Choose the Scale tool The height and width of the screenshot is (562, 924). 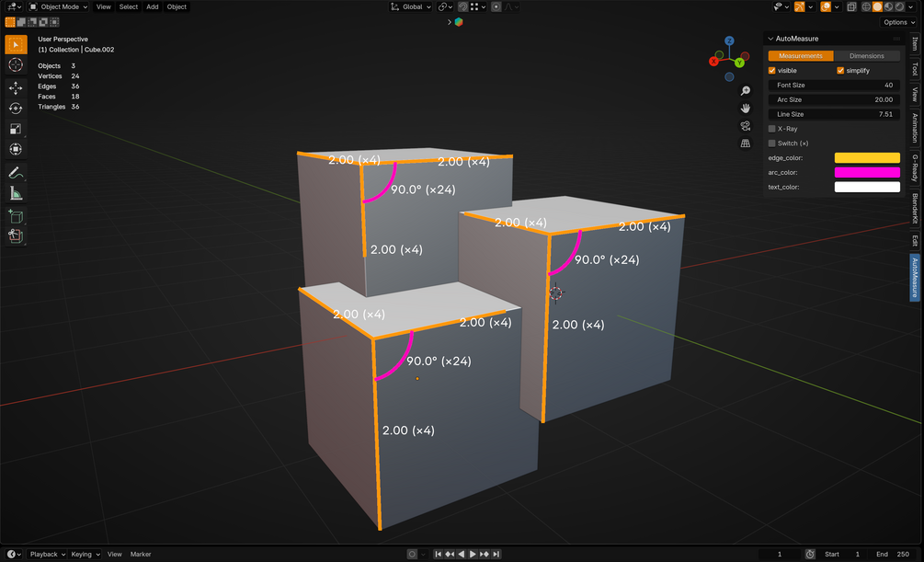tap(16, 129)
